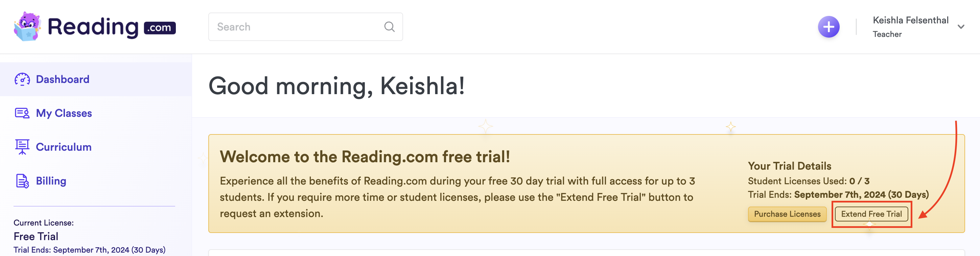
Task: Click the Curriculum presentation board icon
Action: pyautogui.click(x=22, y=147)
